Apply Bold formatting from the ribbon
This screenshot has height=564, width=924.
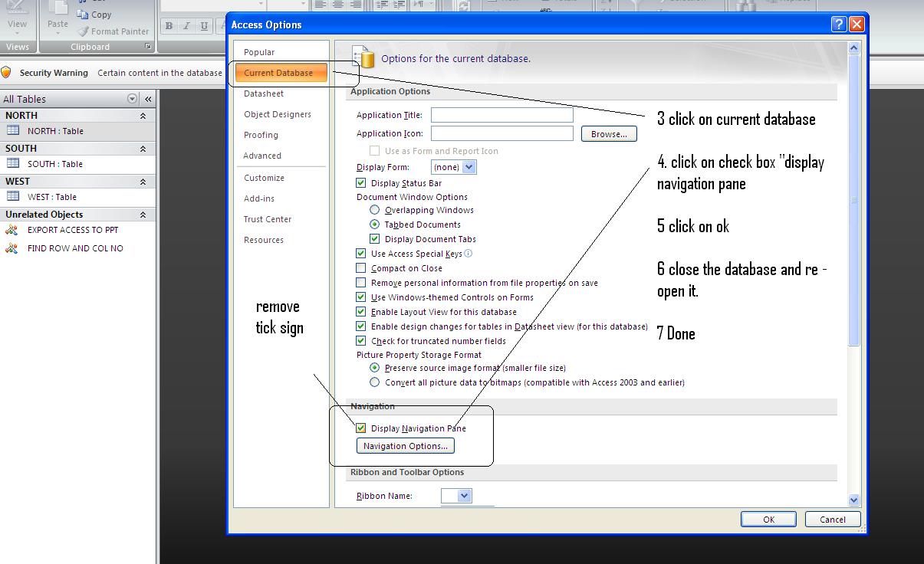167,25
